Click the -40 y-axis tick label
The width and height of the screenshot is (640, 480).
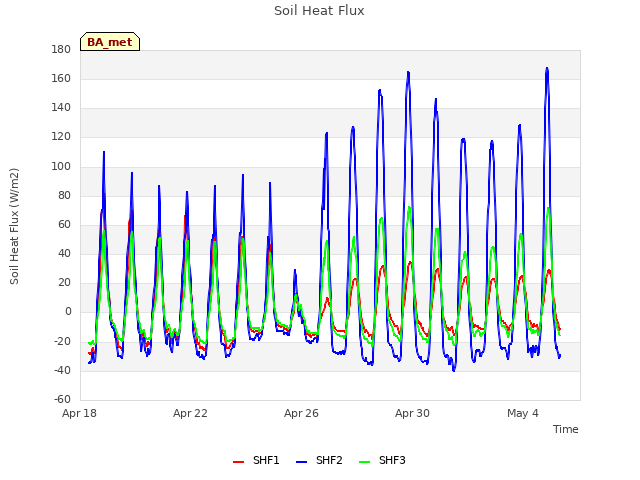pos(62,370)
